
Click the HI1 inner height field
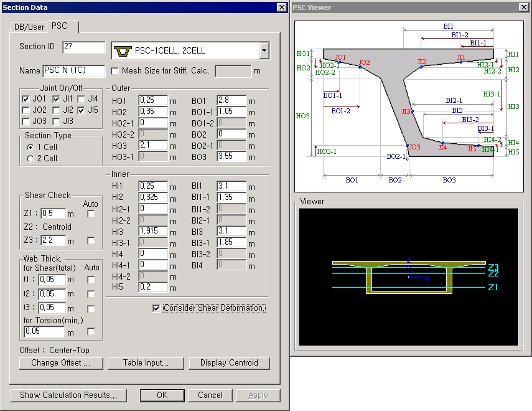pyautogui.click(x=153, y=186)
